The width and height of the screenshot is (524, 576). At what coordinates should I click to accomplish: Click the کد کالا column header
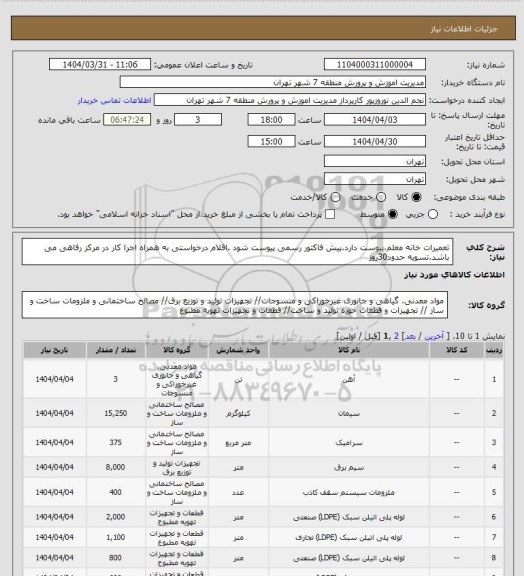pos(456,350)
